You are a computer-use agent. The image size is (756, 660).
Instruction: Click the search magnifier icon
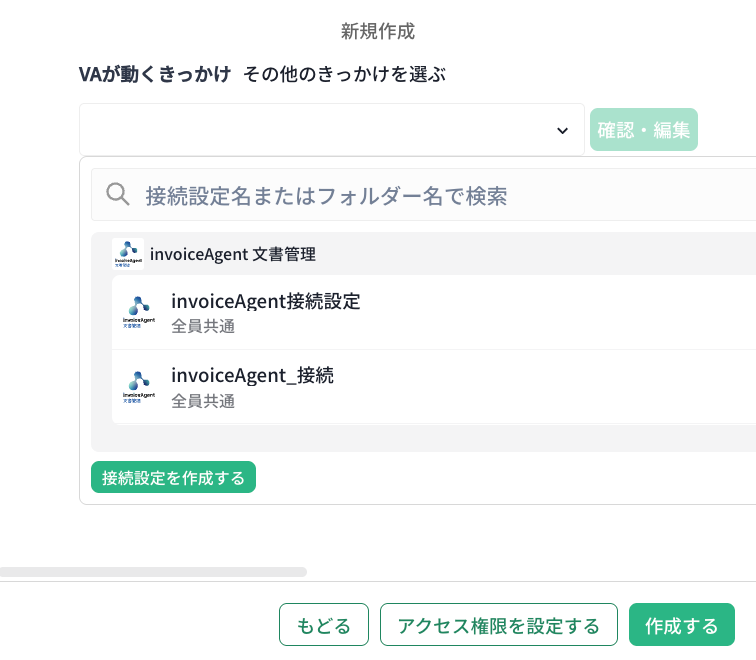click(118, 194)
